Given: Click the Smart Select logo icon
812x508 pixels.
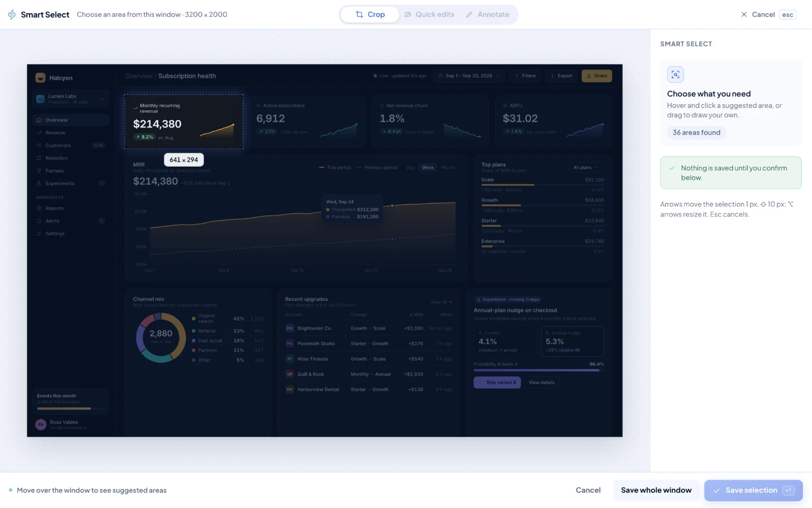Looking at the screenshot, I should (x=12, y=14).
